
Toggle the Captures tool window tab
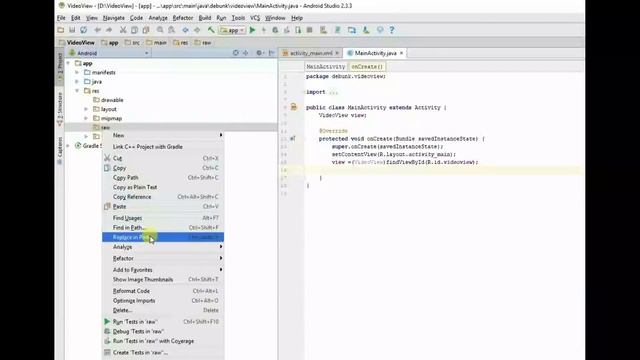point(60,150)
